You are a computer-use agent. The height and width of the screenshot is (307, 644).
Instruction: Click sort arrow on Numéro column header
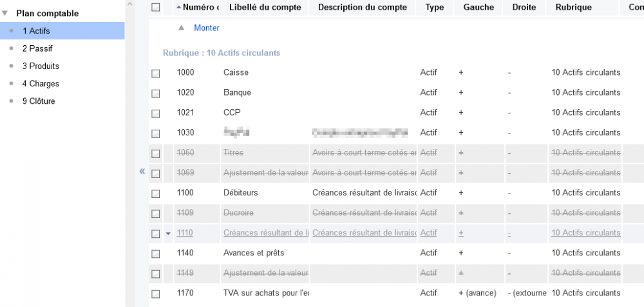(x=178, y=7)
